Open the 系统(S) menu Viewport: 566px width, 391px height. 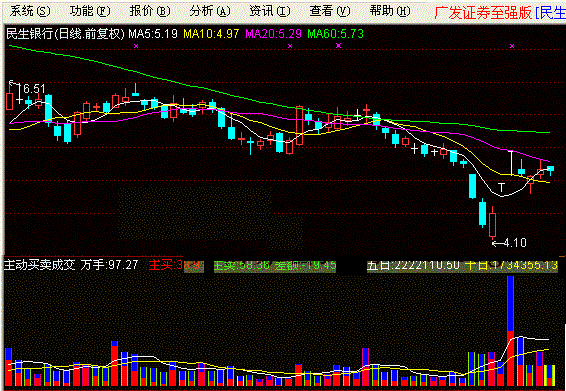(x=30, y=12)
